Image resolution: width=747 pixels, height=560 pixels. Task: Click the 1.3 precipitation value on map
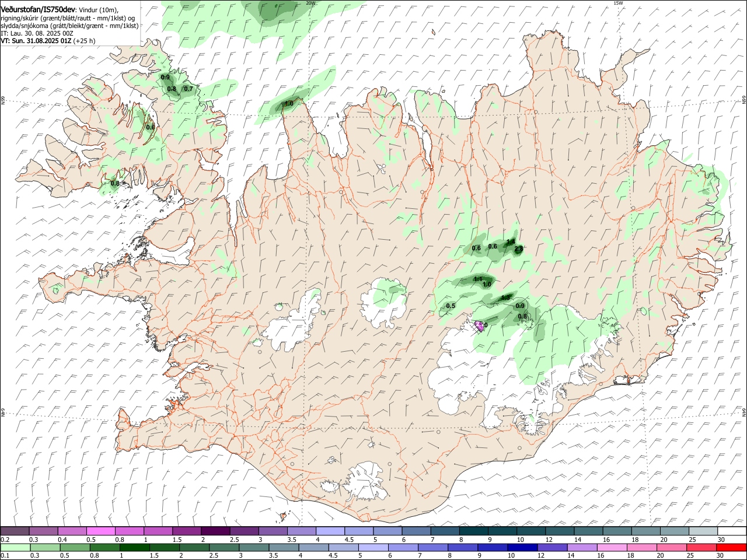(x=505, y=298)
